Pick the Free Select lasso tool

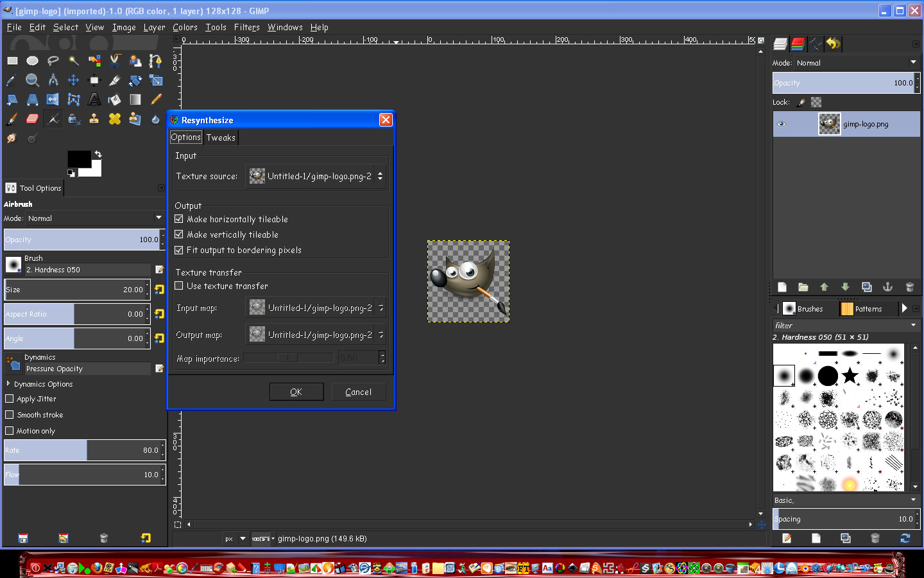pos(53,61)
